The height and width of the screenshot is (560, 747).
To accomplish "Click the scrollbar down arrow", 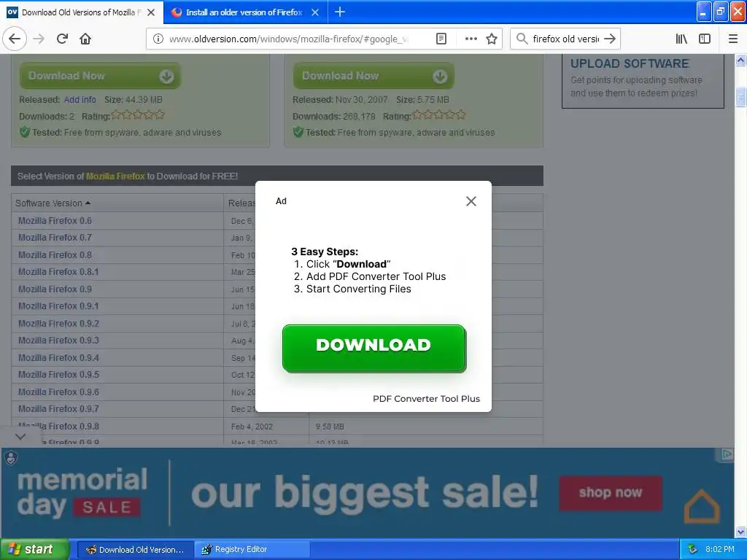I will pos(741,532).
